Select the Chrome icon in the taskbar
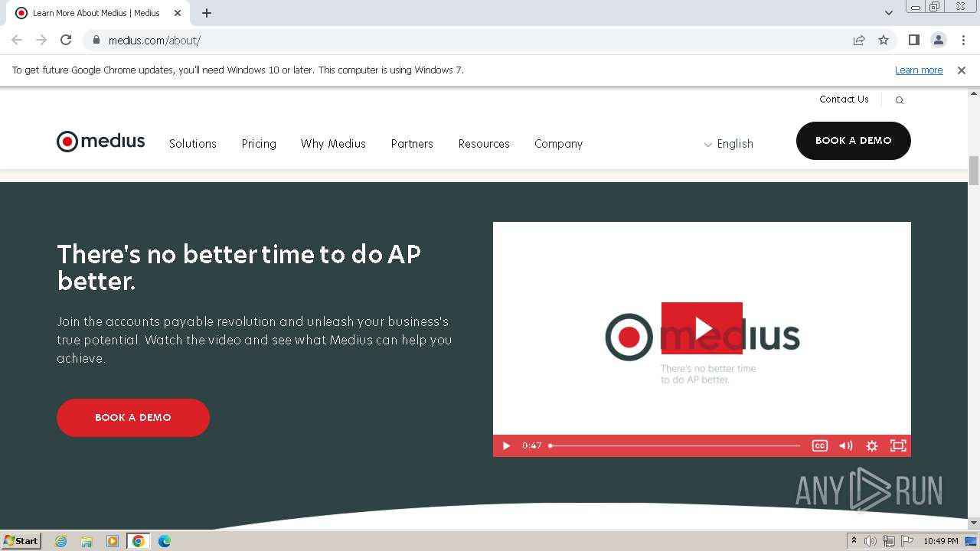Viewport: 980px width, 551px height. pyautogui.click(x=139, y=541)
